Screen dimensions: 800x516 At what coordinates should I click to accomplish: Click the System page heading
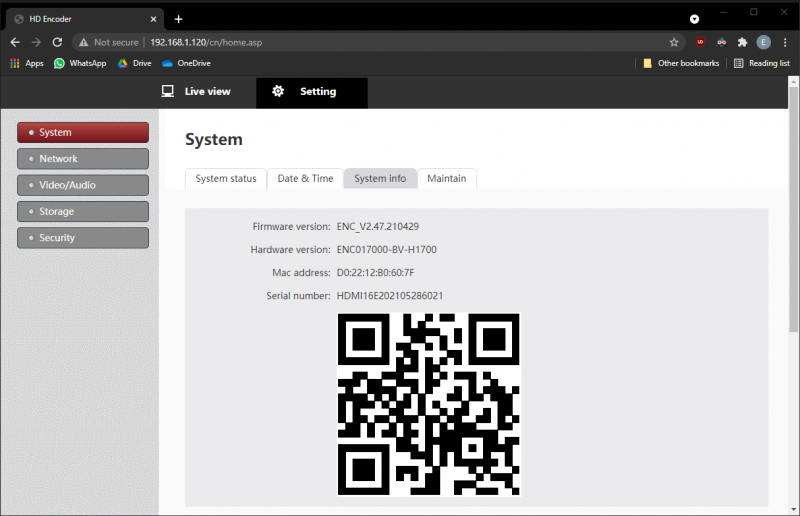(214, 139)
